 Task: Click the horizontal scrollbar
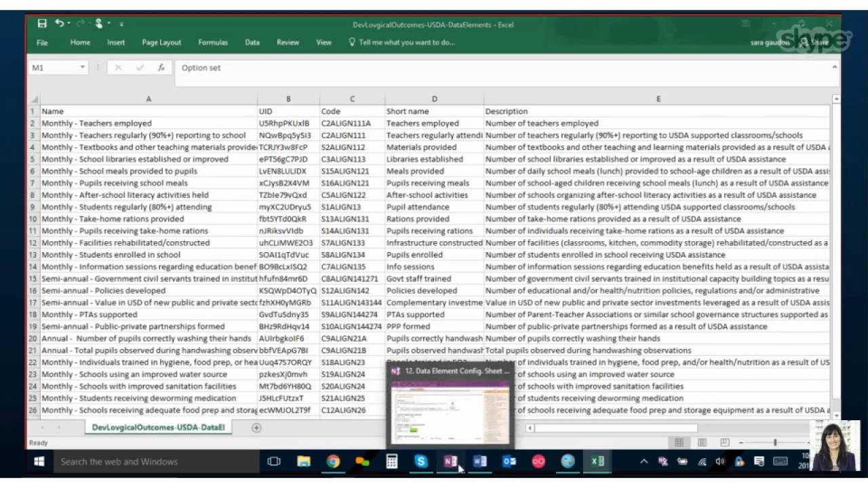click(x=616, y=428)
